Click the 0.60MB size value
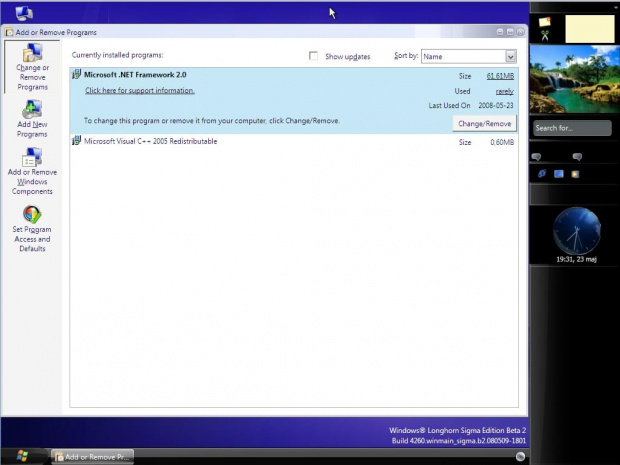Screen dimensions: 620x465 tap(502, 142)
